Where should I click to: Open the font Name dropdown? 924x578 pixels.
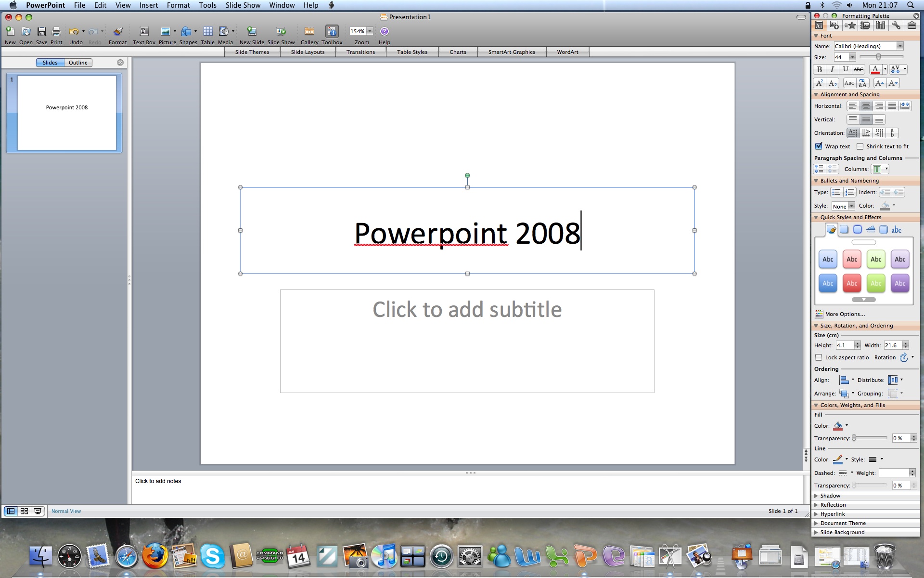(x=900, y=46)
